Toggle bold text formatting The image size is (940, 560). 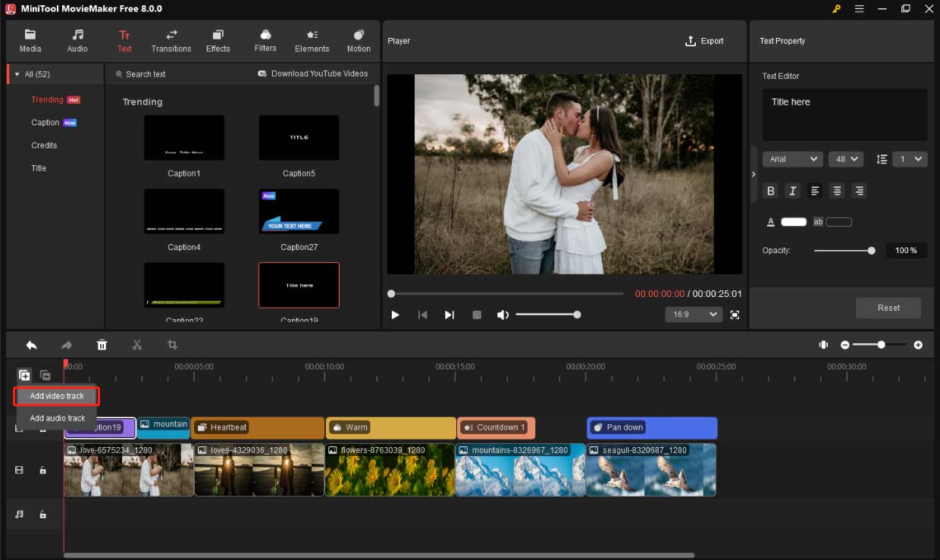pyautogui.click(x=771, y=191)
